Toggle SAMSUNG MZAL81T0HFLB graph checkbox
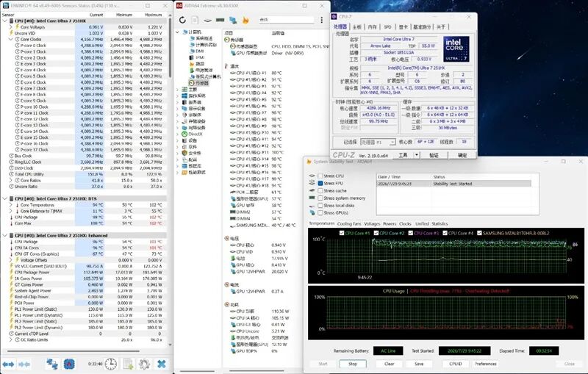The width and height of the screenshot is (588, 374). (479, 233)
